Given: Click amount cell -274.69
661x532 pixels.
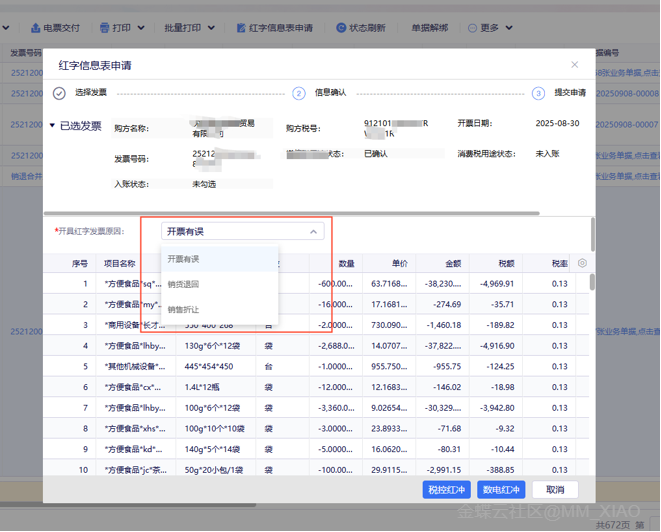Looking at the screenshot, I should (x=447, y=304).
